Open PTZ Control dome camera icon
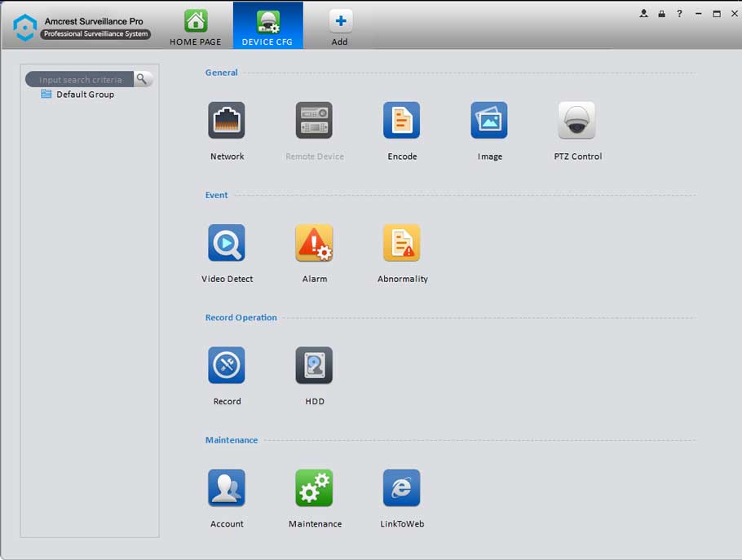 [576, 121]
